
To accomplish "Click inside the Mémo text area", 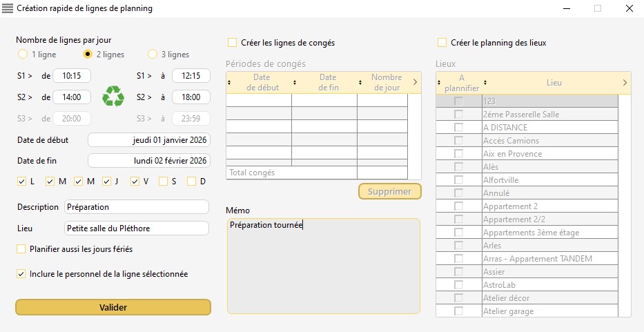I will [x=323, y=269].
